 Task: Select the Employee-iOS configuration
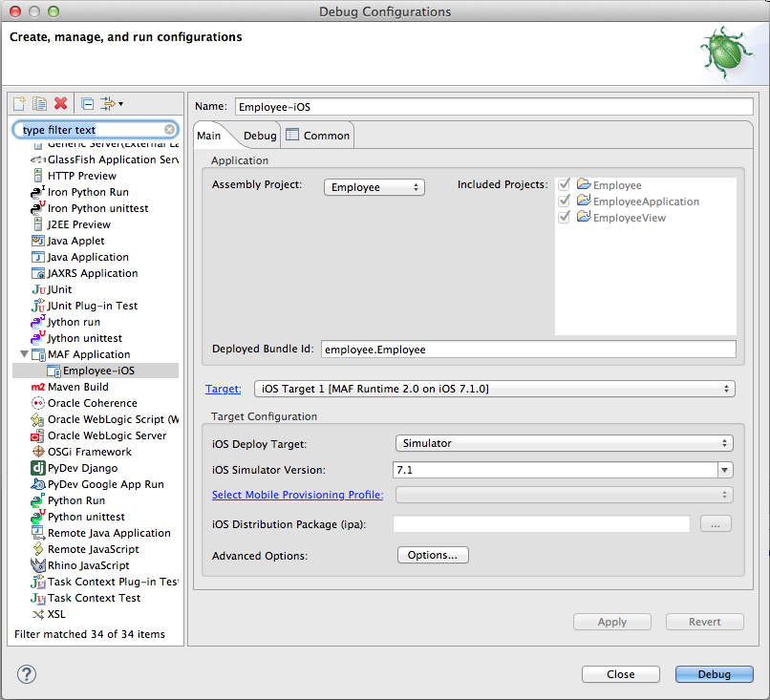click(x=96, y=371)
